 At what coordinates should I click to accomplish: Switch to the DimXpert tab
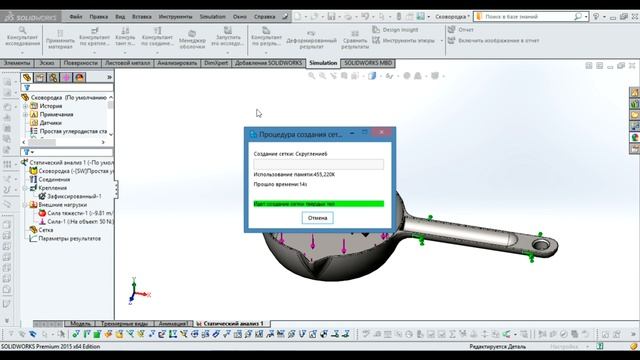(216, 63)
